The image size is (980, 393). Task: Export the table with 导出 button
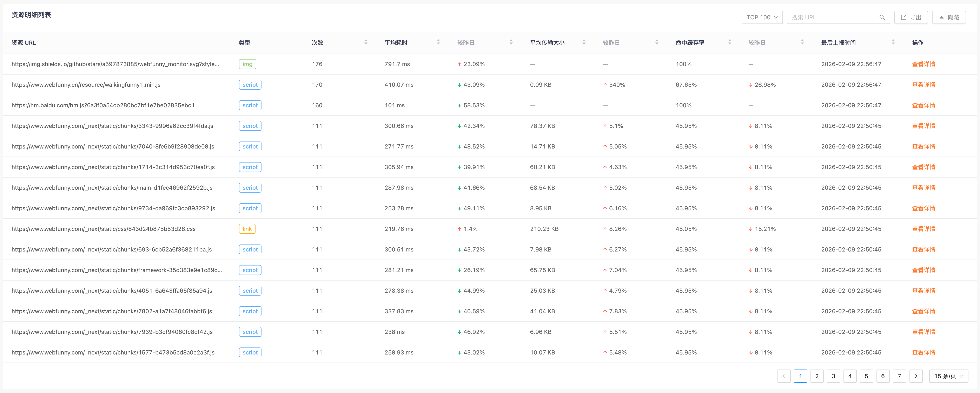point(911,18)
